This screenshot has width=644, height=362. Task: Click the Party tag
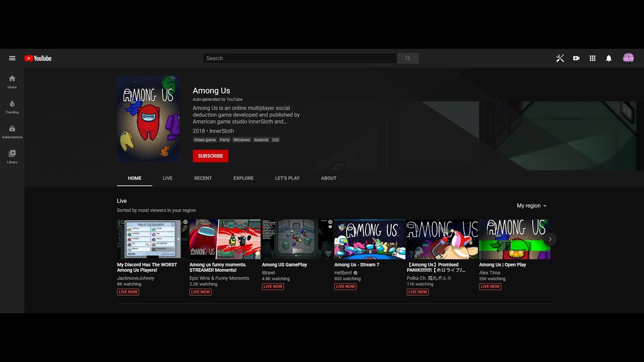pyautogui.click(x=224, y=140)
